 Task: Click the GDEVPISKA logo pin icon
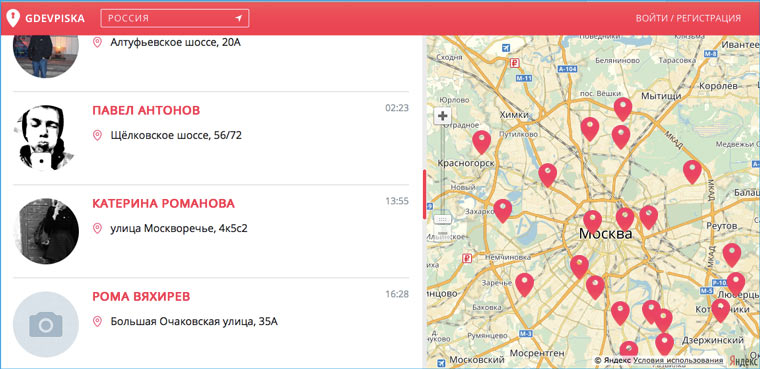[x=13, y=18]
